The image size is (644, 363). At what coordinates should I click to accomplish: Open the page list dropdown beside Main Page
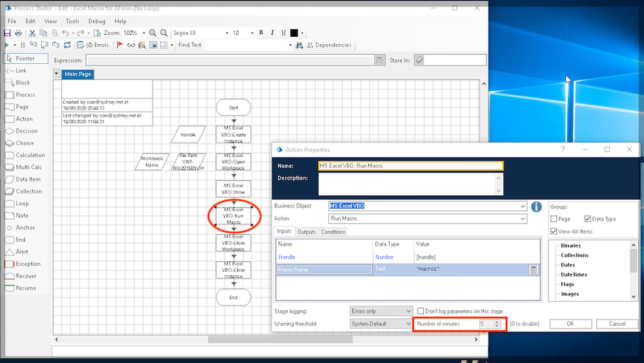click(x=56, y=74)
